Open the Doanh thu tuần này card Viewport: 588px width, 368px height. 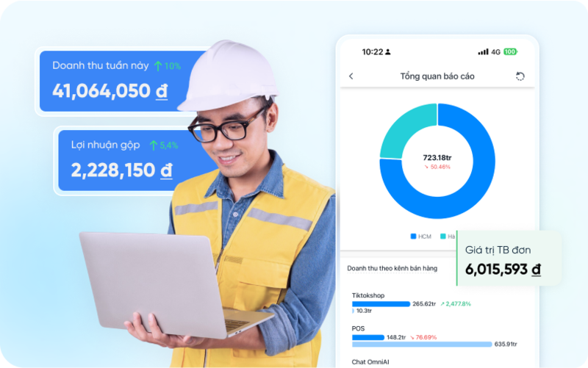pos(123,82)
